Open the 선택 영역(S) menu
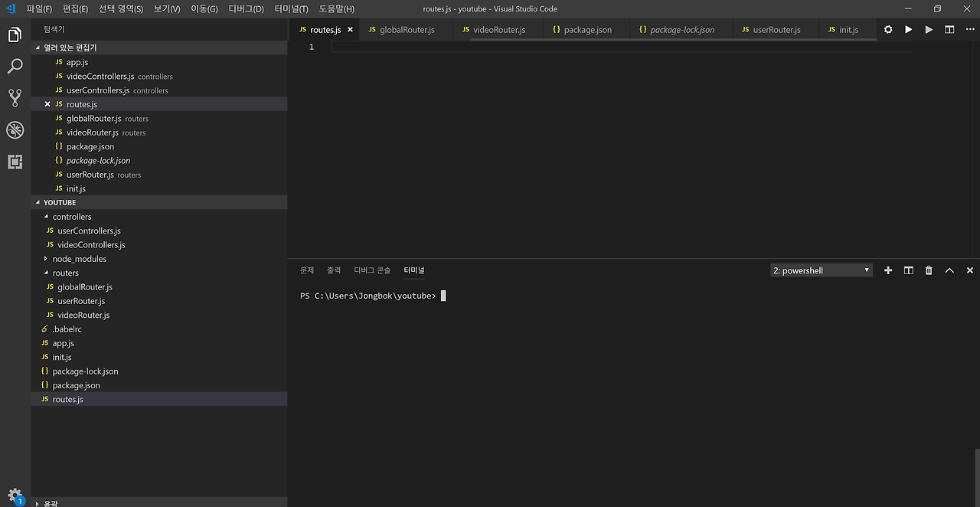The height and width of the screenshot is (507, 980). click(121, 9)
